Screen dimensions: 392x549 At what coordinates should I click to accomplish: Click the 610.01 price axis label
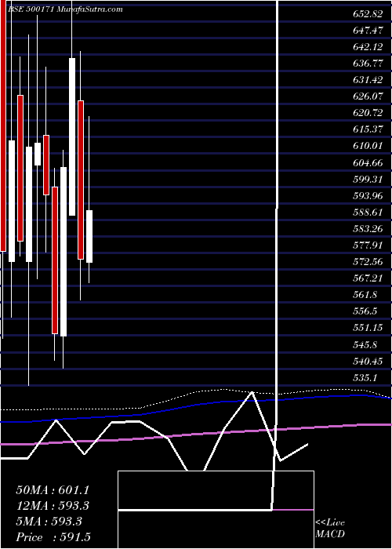tap(368, 146)
